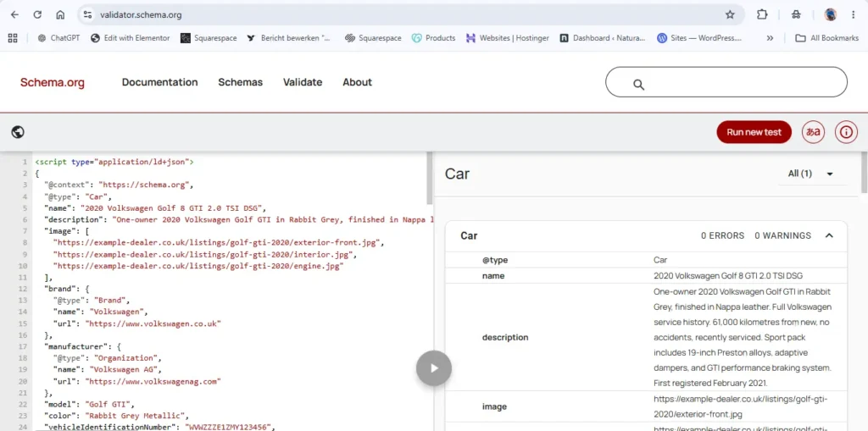
Task: Open the browser extensions menu
Action: click(762, 15)
